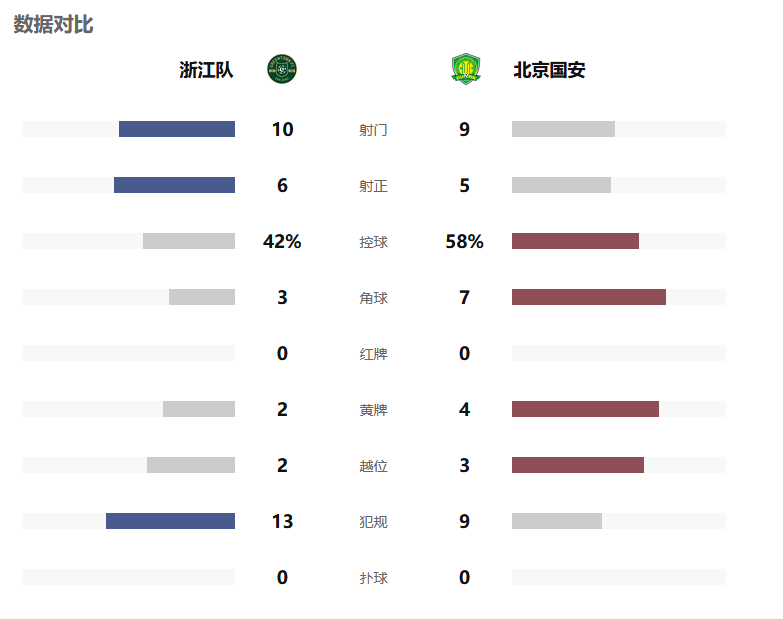This screenshot has width=783, height=619.
Task: Select the 控球 stat label
Action: (373, 242)
